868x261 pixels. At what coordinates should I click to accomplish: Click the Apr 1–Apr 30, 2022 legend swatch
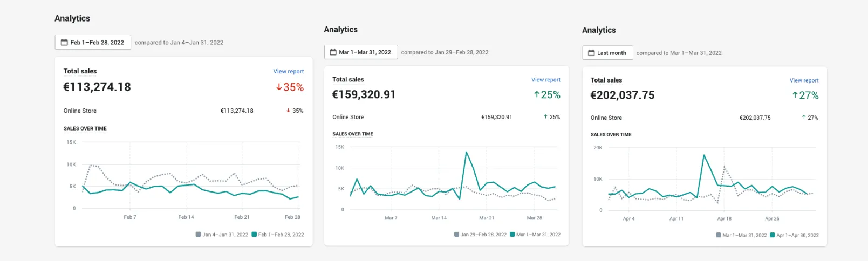tap(773, 235)
